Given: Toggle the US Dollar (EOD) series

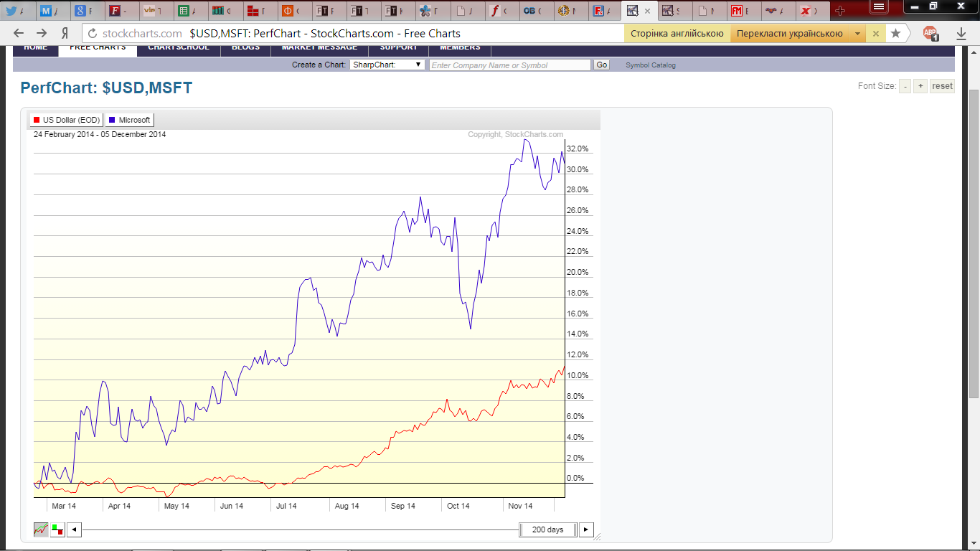Looking at the screenshot, I should pyautogui.click(x=67, y=120).
